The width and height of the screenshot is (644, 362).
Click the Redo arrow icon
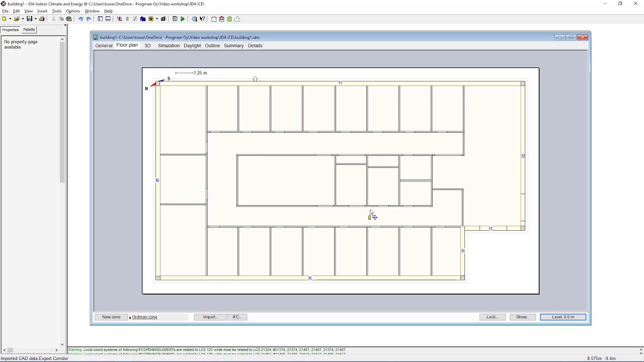click(x=89, y=19)
